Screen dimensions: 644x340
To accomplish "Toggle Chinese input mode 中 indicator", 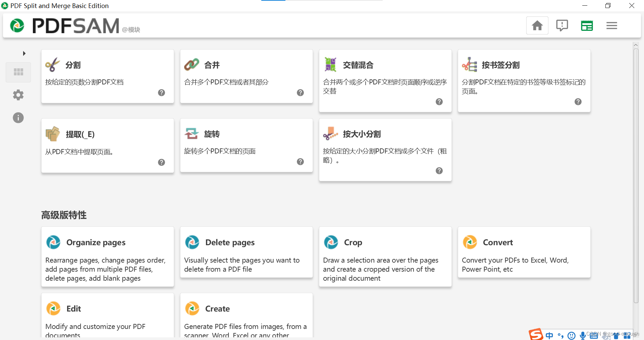I will 549,335.
